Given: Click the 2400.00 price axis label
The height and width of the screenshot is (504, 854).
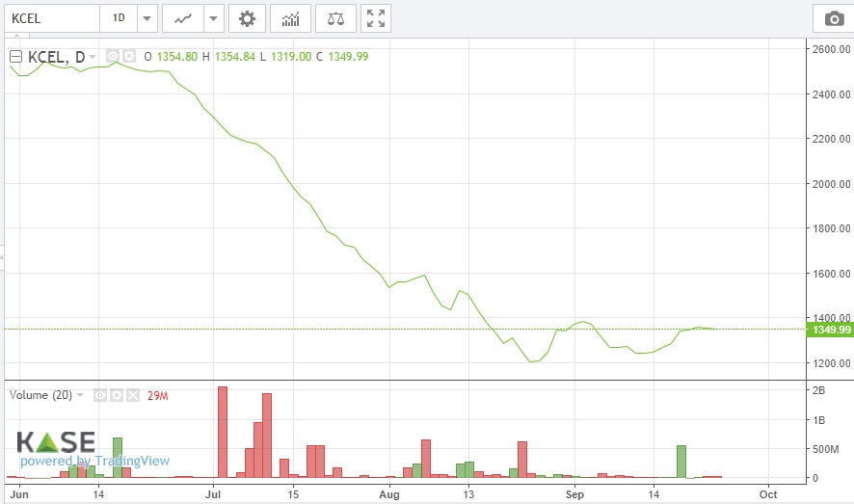Looking at the screenshot, I should [831, 94].
